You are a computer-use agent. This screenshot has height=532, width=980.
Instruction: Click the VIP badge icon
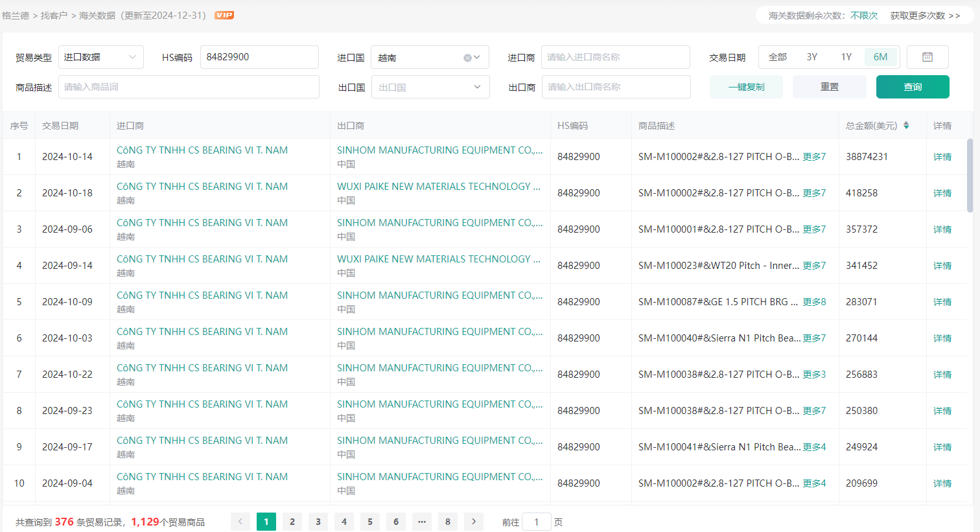[224, 15]
